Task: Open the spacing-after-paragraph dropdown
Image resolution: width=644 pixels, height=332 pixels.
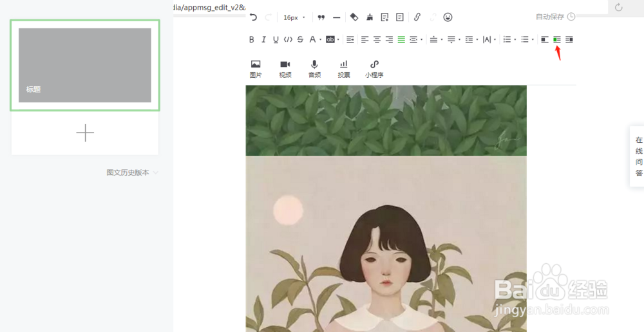Action: (453, 39)
